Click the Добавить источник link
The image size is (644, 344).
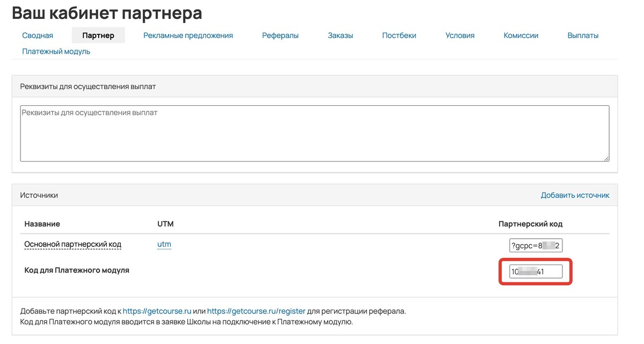(575, 195)
